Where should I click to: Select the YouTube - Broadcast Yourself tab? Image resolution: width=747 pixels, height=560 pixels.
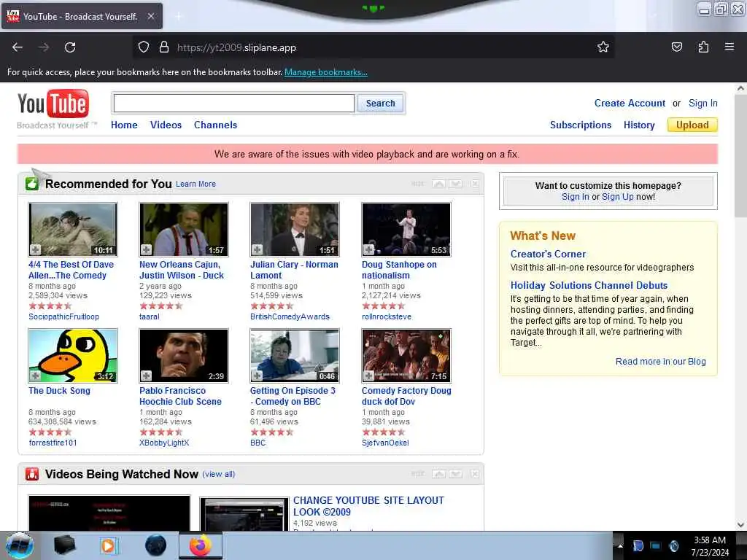[x=82, y=16]
